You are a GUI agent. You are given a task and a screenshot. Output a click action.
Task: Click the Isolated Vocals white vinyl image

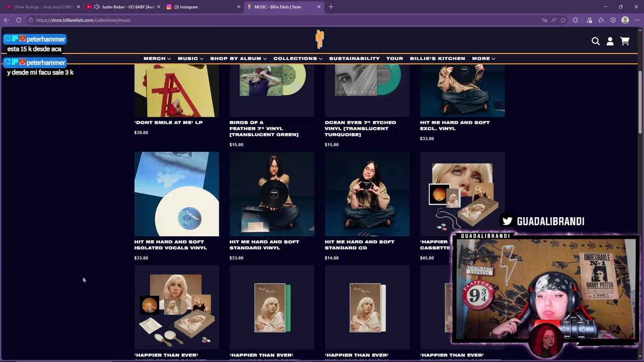pos(177,194)
